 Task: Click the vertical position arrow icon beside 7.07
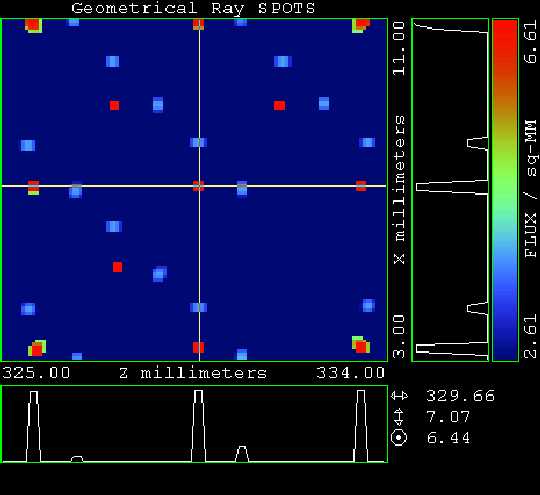[399, 417]
